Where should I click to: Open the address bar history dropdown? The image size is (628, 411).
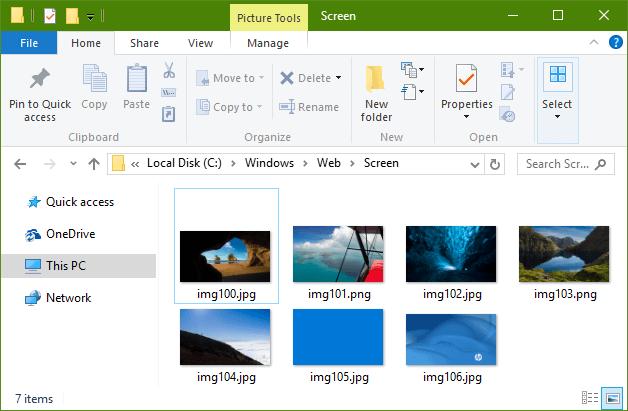(x=475, y=165)
